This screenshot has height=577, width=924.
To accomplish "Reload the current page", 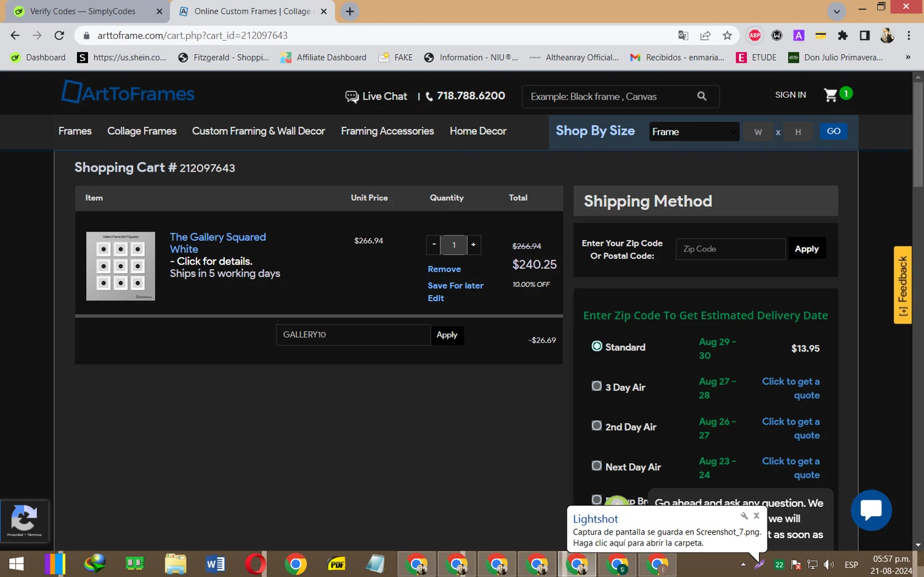I will tap(59, 36).
